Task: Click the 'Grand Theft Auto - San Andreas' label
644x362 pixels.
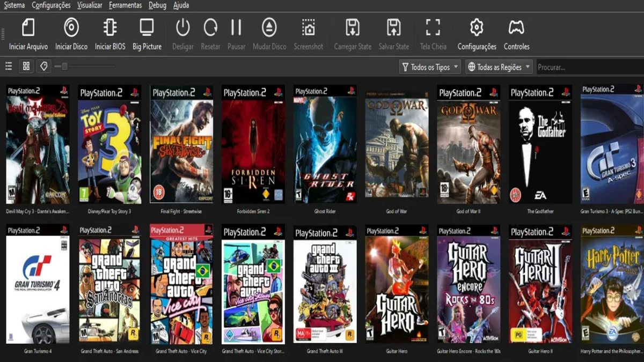Action: tap(109, 352)
